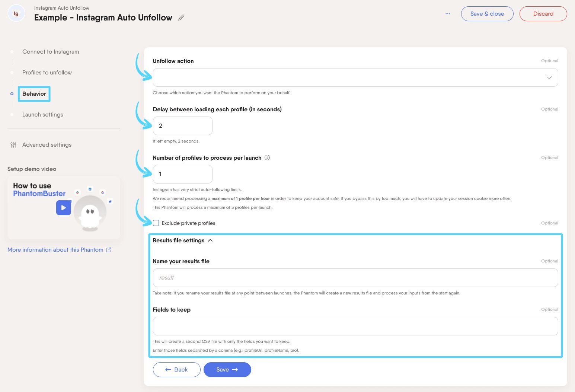This screenshot has width=575, height=392.
Task: Open the ellipsis options menu in the header
Action: pyautogui.click(x=447, y=13)
